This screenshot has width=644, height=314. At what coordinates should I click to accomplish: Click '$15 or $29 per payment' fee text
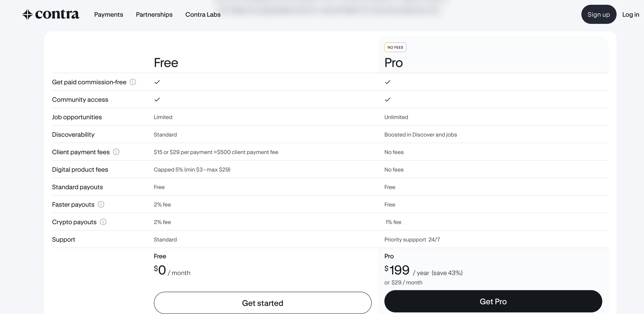point(216,152)
